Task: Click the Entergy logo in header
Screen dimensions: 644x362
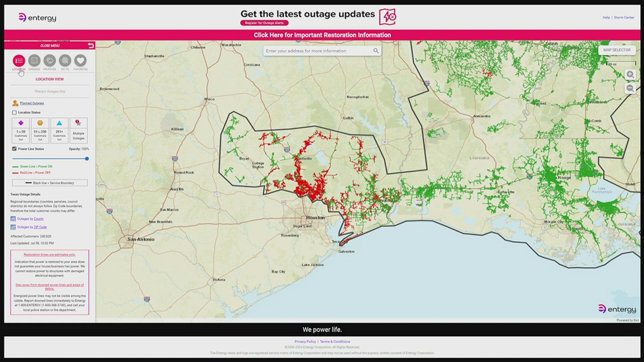Action: 37,18
